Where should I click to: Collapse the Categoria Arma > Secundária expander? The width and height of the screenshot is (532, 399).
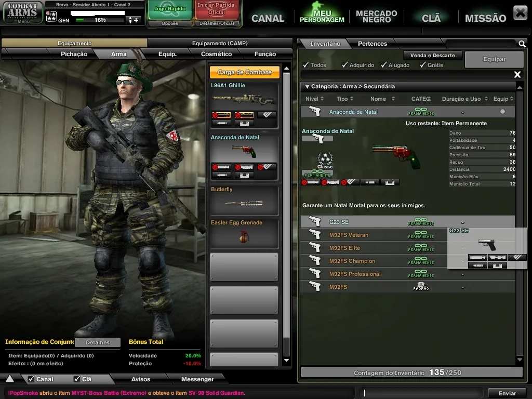(307, 87)
